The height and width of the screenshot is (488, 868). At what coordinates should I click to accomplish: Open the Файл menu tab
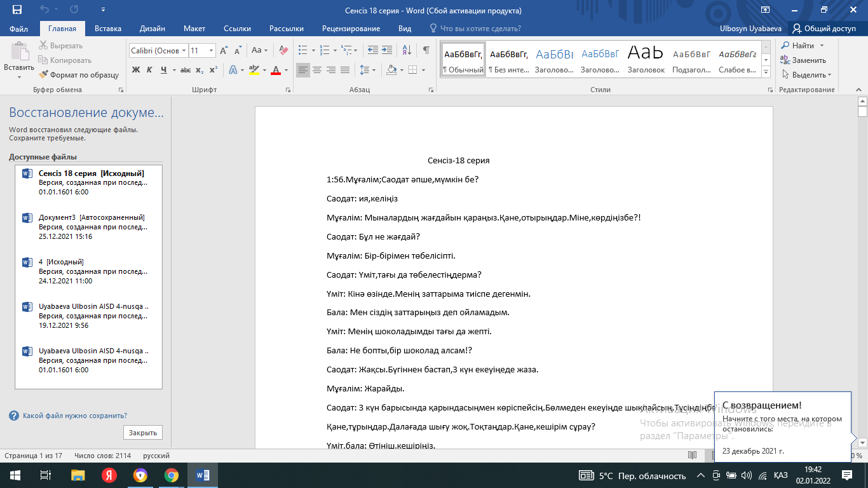coord(19,29)
